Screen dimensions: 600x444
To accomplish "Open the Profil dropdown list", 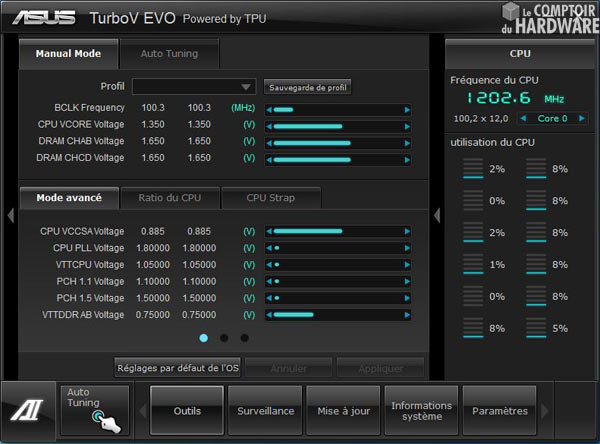I will pyautogui.click(x=247, y=87).
